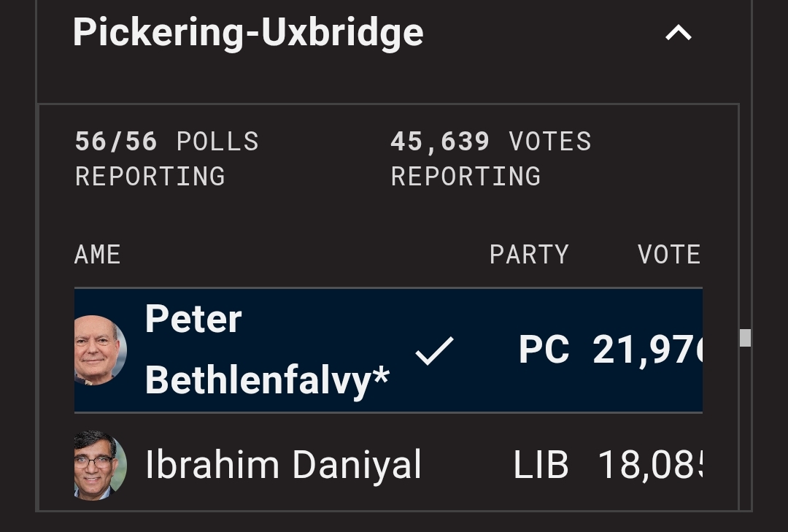Click the PARTY column header
The height and width of the screenshot is (532, 788).
[529, 255]
